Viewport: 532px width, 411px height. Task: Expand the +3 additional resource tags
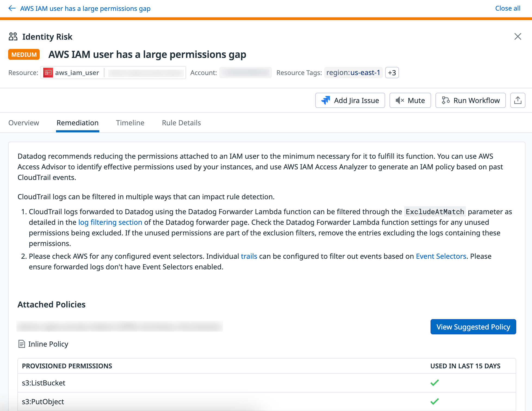[x=392, y=73]
